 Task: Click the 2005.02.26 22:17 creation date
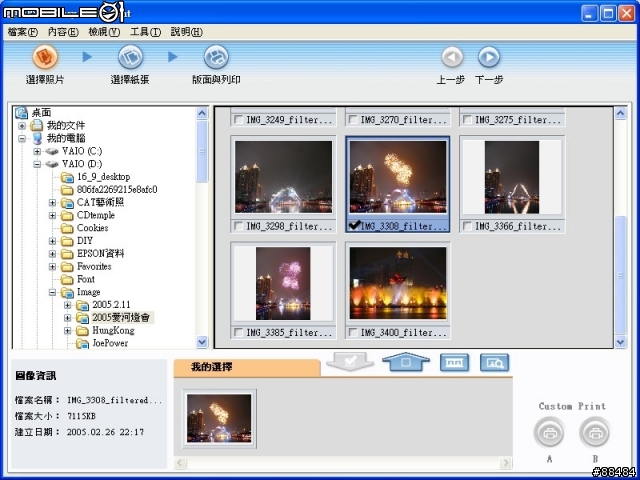(105, 432)
